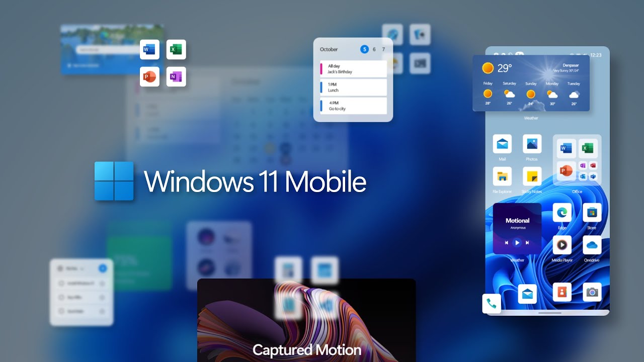The image size is (644, 362).
Task: Select day 6 in the October calendar widget
Action: 374,49
